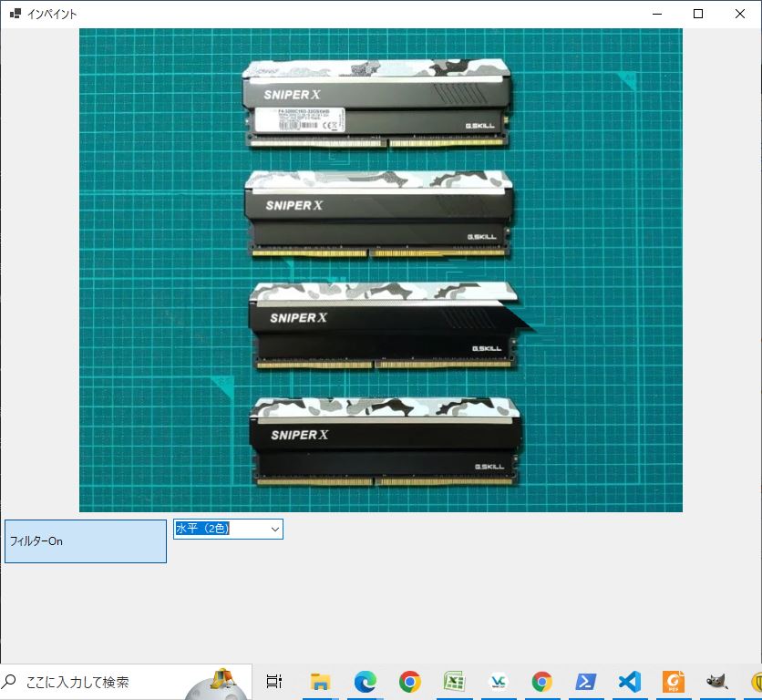Open Excel from the taskbar
This screenshot has width=762, height=700.
point(455,682)
